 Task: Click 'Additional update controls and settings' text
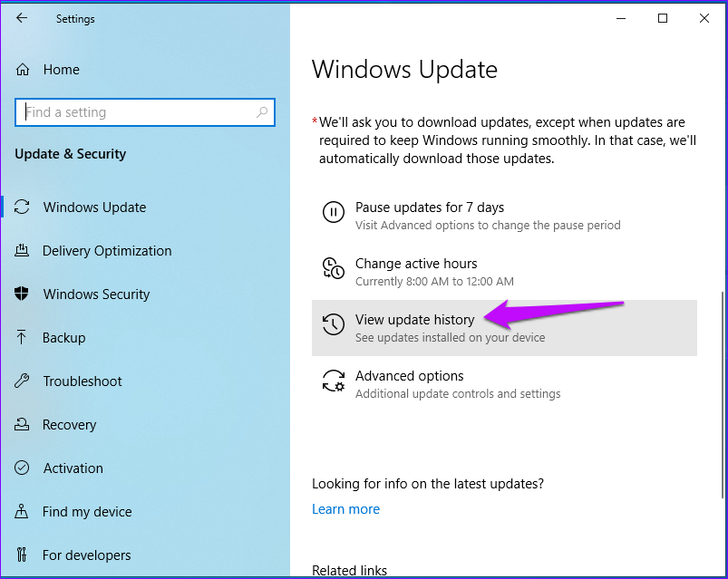[458, 394]
